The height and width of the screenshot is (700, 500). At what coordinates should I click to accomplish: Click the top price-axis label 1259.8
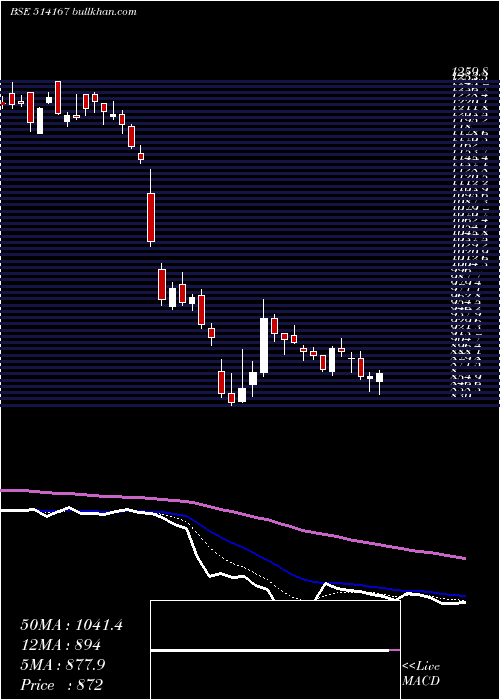pyautogui.click(x=469, y=71)
